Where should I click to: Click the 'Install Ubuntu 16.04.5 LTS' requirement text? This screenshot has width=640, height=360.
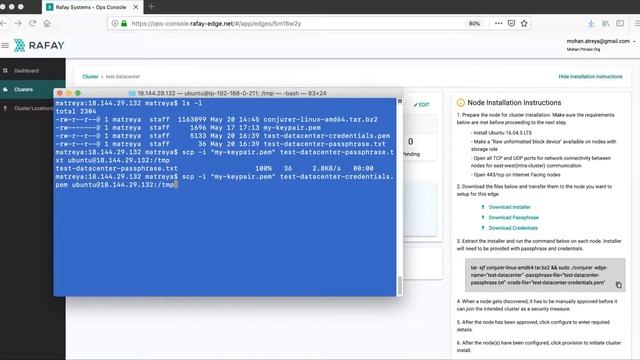pos(502,133)
